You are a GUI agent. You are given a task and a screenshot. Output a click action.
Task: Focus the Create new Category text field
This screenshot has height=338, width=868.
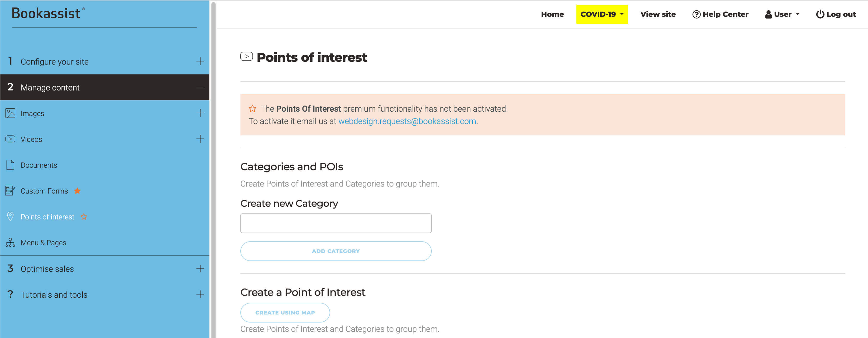(x=336, y=223)
